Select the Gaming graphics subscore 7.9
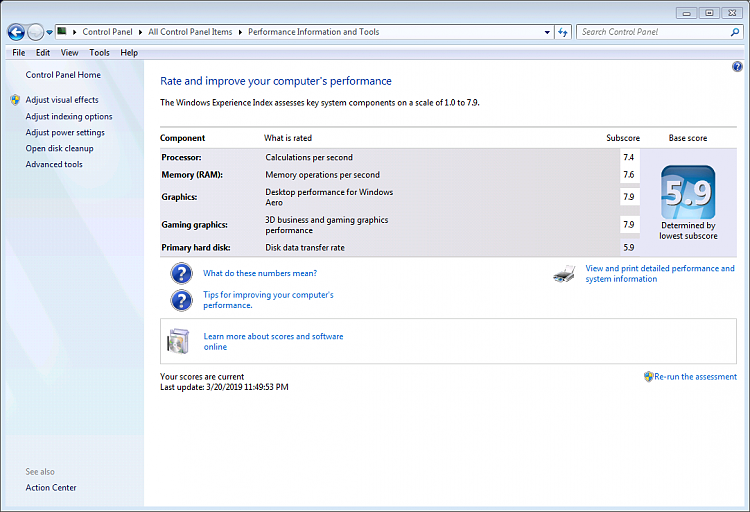The image size is (750, 512). pos(629,224)
